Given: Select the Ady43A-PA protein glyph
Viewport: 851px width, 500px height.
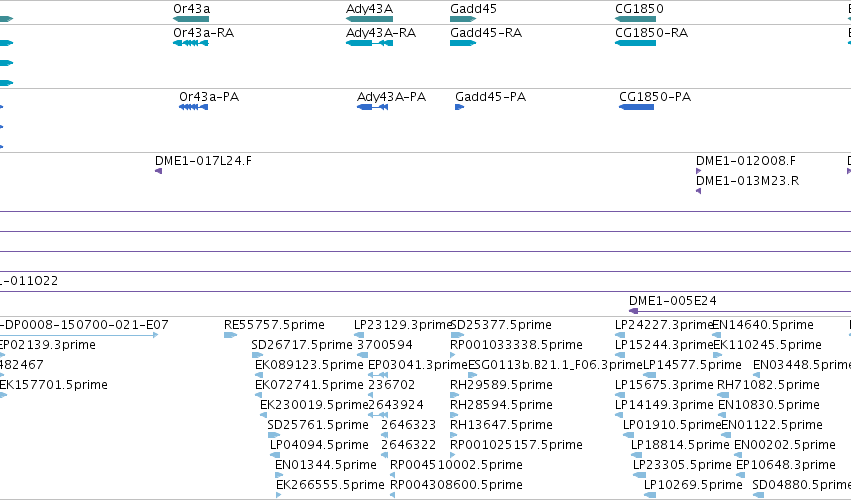Looking at the screenshot, I should click(372, 107).
